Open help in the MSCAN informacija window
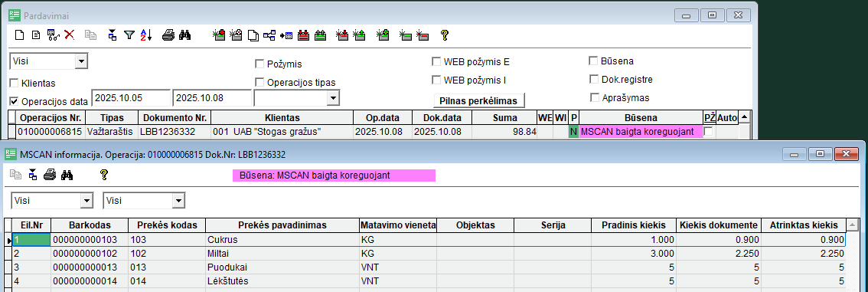The height and width of the screenshot is (292, 868). [x=103, y=175]
